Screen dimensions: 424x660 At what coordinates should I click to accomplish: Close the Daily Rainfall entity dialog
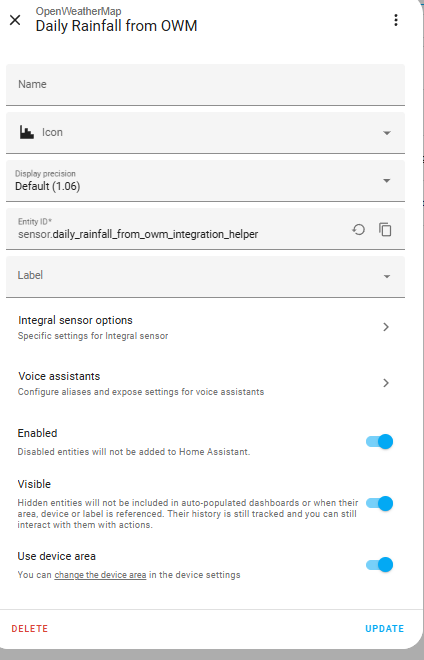pyautogui.click(x=15, y=20)
